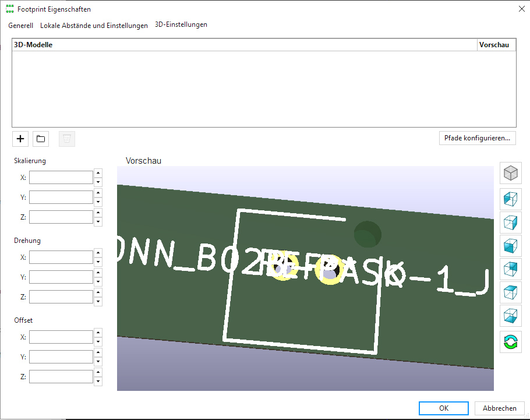Select the 3D-Einstellungen tab

(181, 24)
